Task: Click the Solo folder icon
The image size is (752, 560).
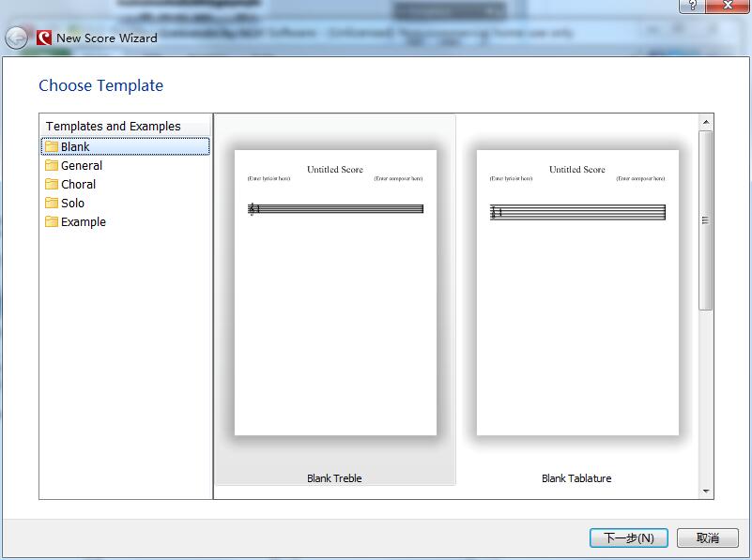Action: [52, 203]
